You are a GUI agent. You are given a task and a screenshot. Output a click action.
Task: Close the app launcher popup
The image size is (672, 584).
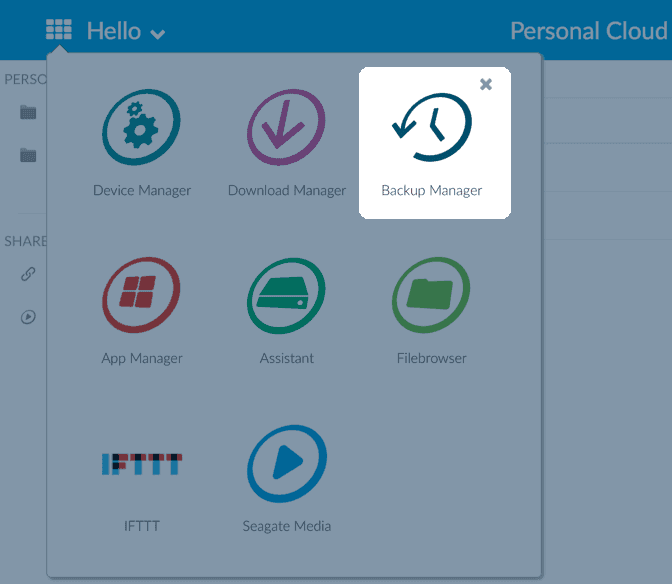pos(486,84)
